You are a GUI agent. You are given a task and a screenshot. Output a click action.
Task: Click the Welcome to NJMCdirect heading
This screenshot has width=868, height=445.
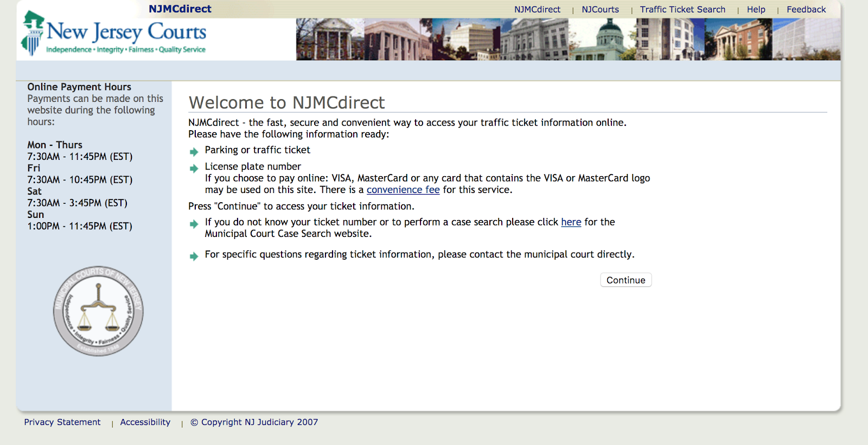tap(287, 102)
